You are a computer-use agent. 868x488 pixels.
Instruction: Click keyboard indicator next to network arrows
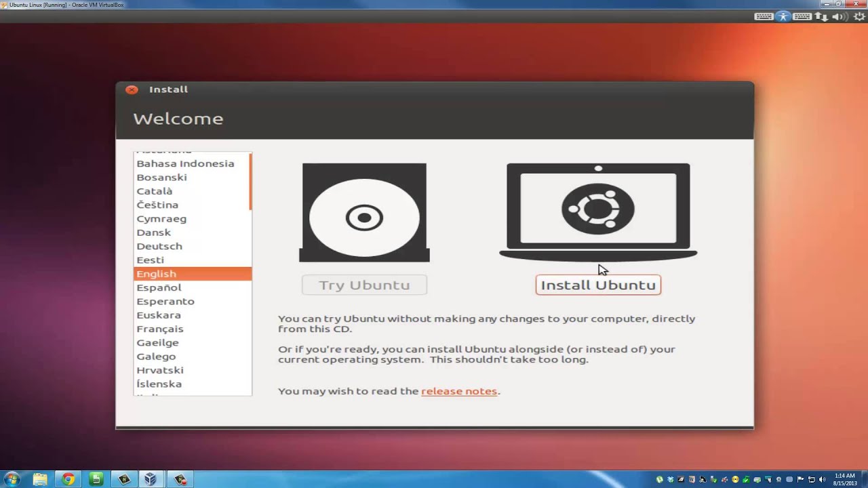tap(802, 16)
